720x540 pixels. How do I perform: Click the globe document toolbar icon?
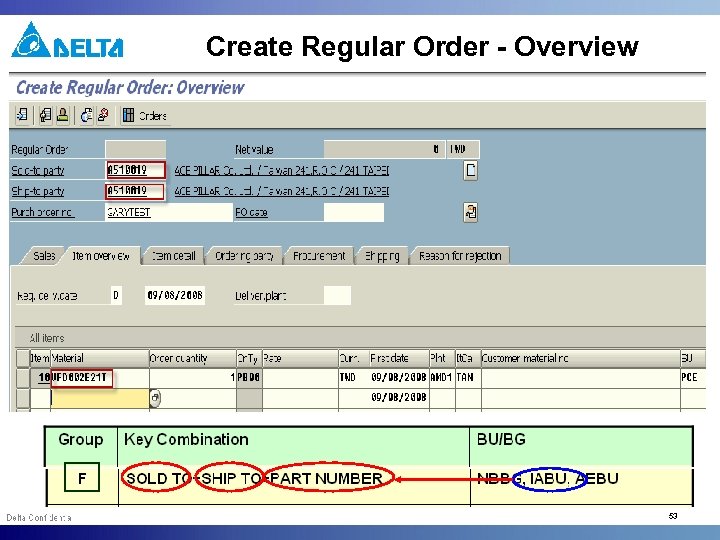pos(86,115)
